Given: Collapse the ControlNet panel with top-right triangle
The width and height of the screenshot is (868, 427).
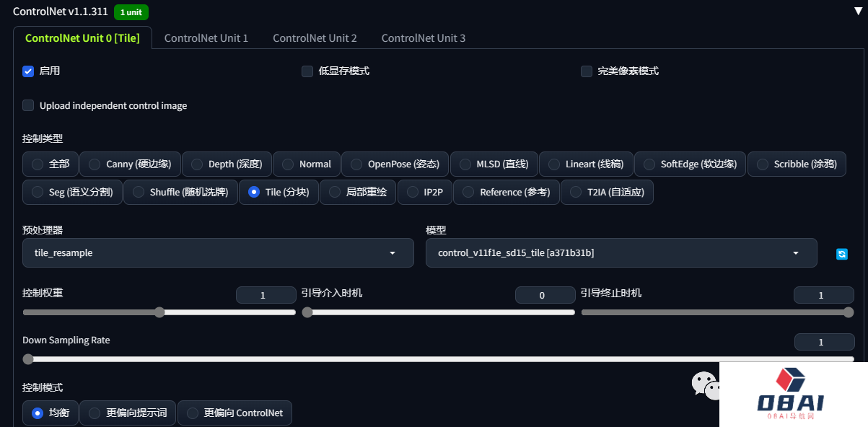Looking at the screenshot, I should coord(857,12).
